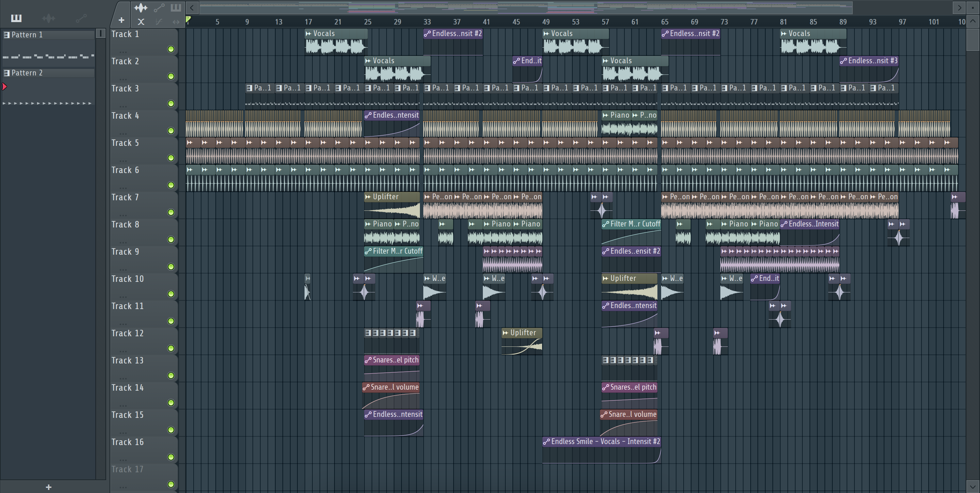
Task: Click vertical scroll down arrow at right edge
Action: click(x=973, y=486)
